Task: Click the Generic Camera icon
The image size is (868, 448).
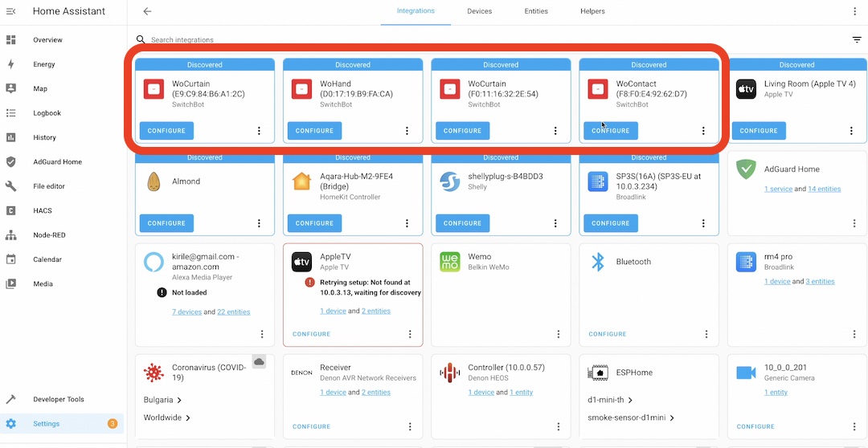Action: pos(746,373)
